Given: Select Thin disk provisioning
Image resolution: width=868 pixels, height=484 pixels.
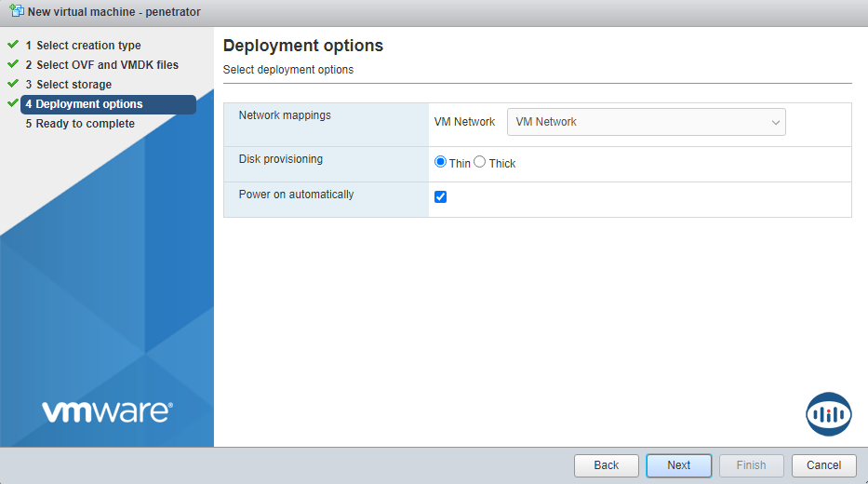Looking at the screenshot, I should [441, 162].
